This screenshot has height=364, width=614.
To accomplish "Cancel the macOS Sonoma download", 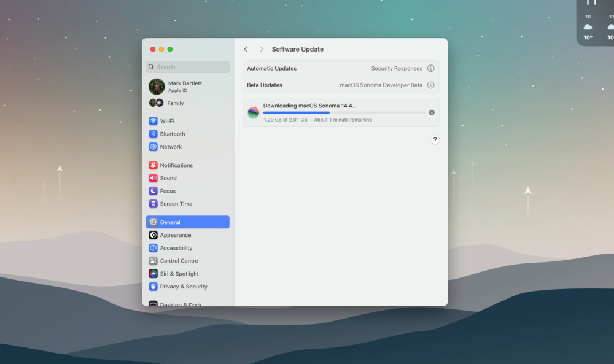I will 432,112.
